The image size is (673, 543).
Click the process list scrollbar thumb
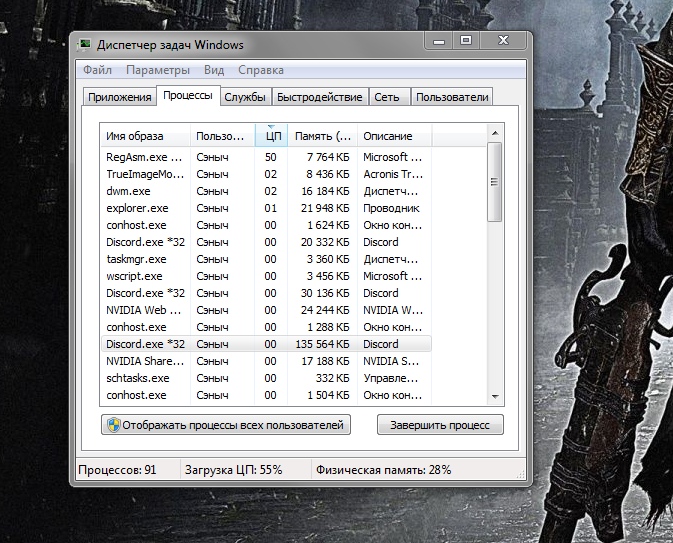(495, 182)
